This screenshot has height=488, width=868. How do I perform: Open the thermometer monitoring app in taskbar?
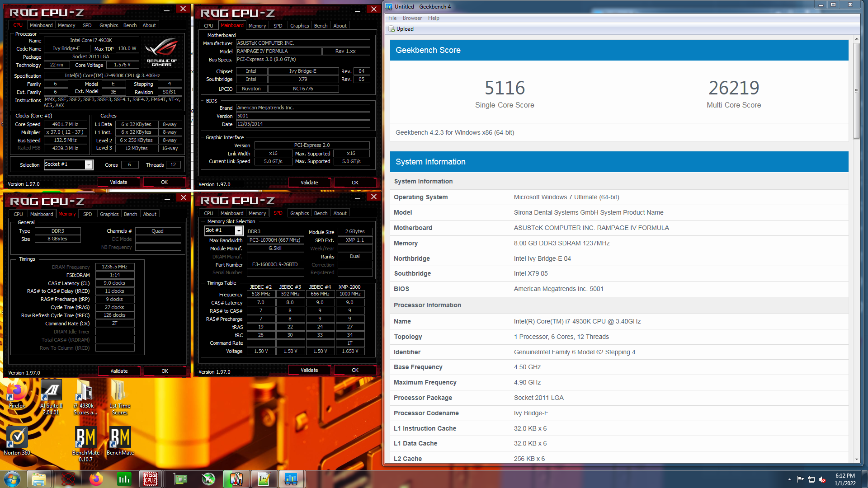[x=236, y=479]
